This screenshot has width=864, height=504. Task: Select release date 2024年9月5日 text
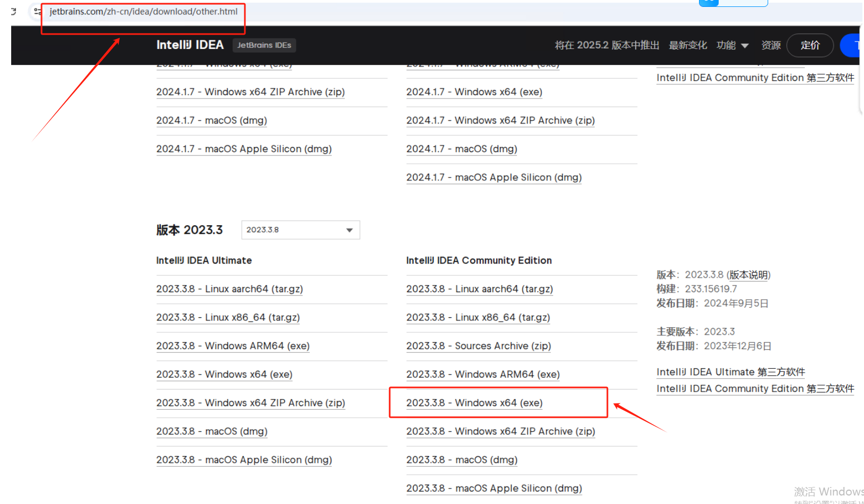point(736,303)
